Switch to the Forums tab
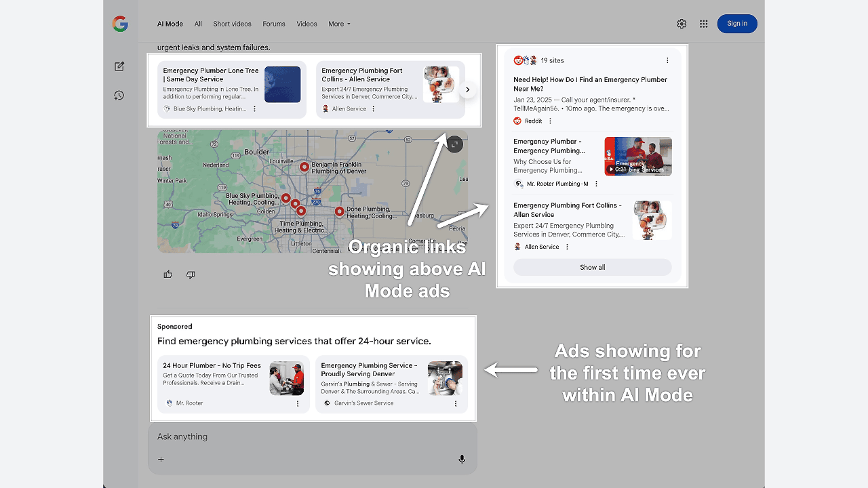Screen dimensions: 868x488 click(x=274, y=24)
